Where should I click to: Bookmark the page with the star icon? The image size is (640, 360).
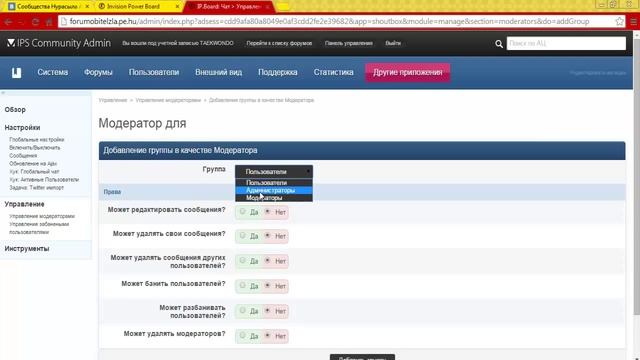[x=619, y=21]
